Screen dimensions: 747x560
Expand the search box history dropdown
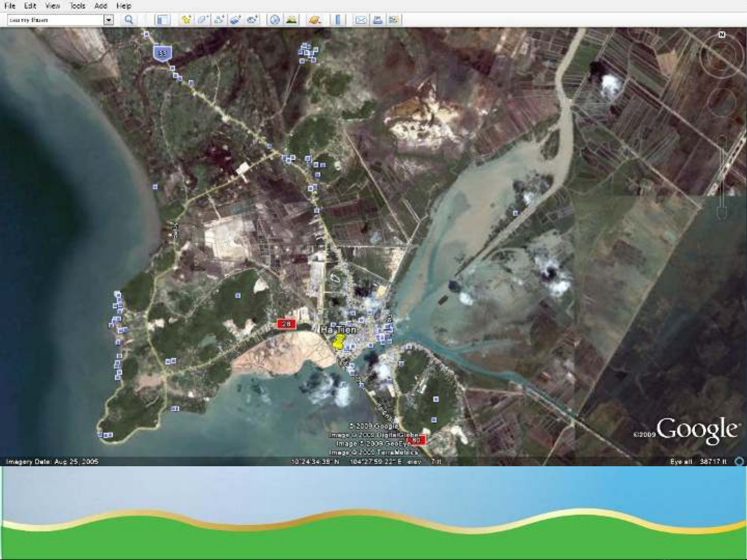(108, 20)
